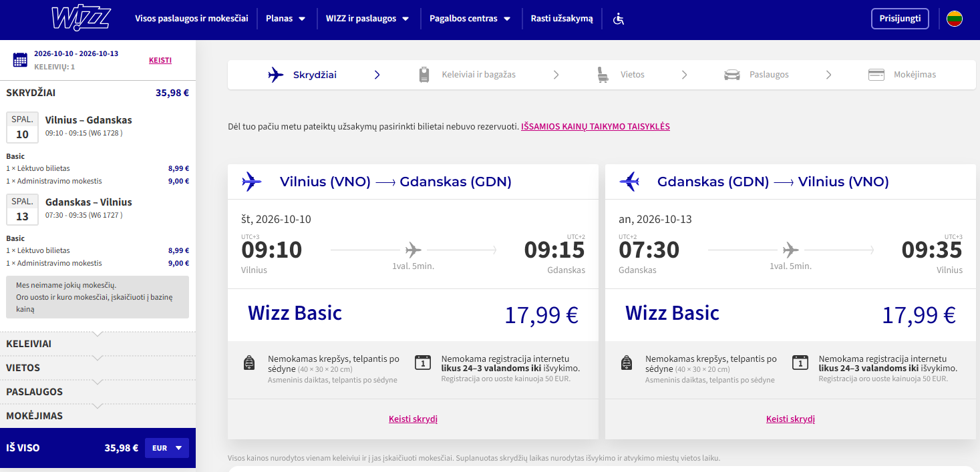
Task: Click route plane icon between 09:10 and 09:15
Action: (x=414, y=250)
